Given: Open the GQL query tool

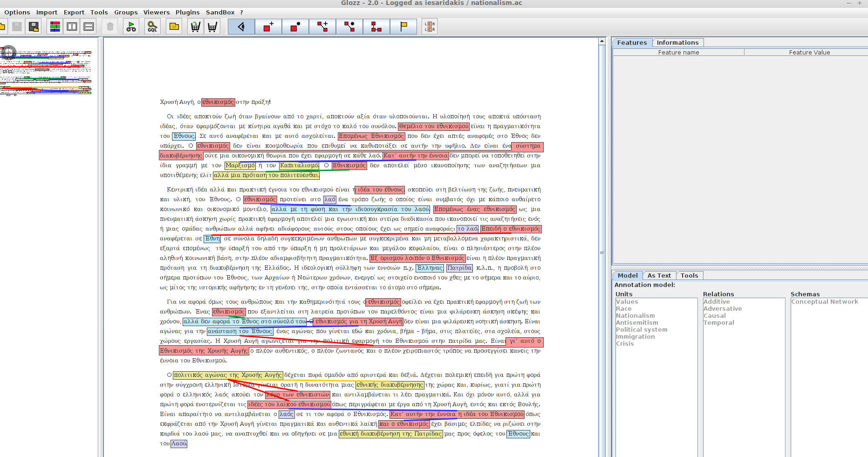Looking at the screenshot, I should point(152,27).
